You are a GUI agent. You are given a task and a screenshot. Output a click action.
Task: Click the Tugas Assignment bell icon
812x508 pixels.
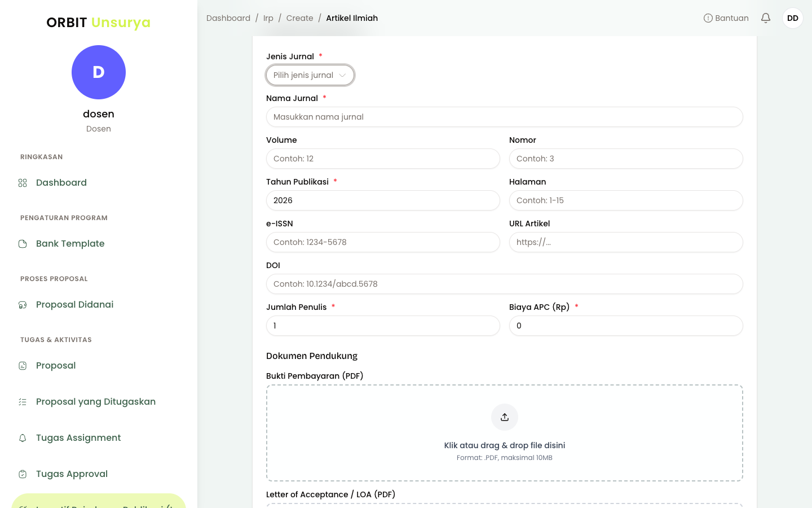pyautogui.click(x=23, y=438)
